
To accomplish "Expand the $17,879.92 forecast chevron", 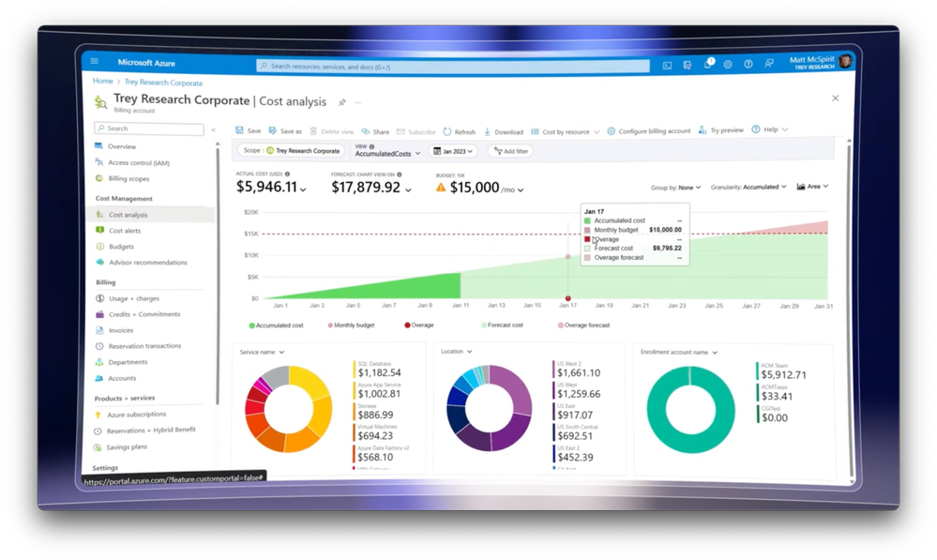I will 408,189.
